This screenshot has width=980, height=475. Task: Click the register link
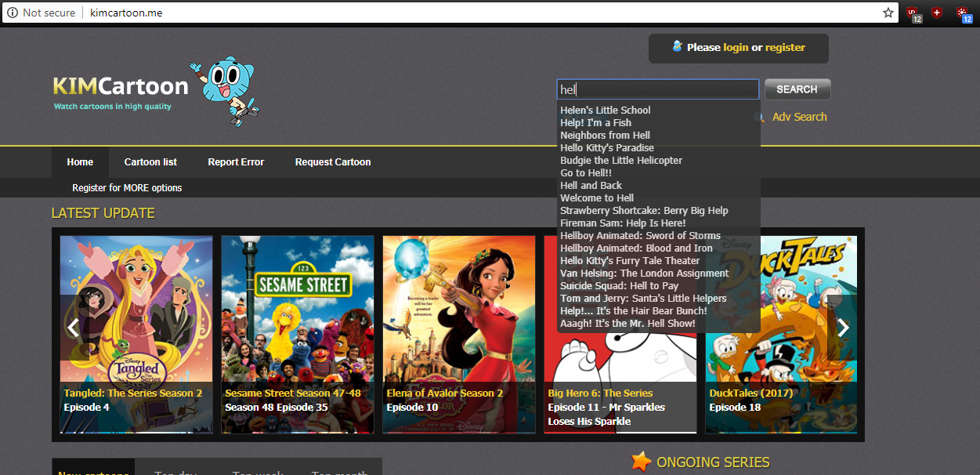(x=785, y=47)
